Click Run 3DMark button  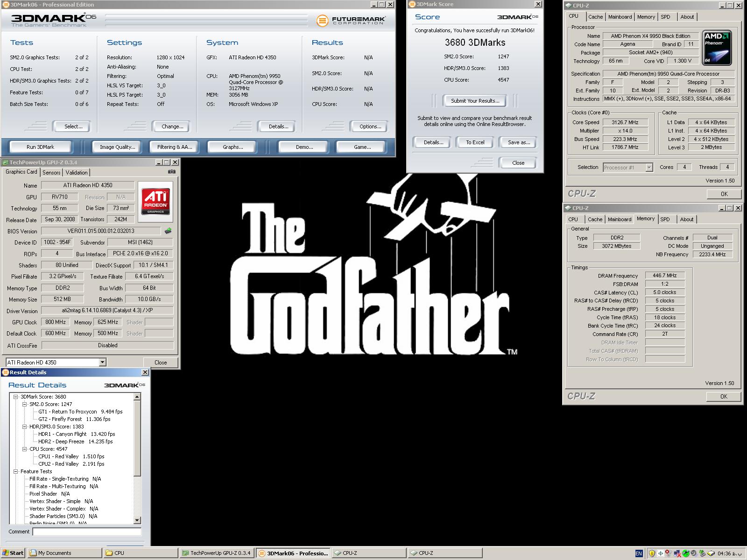point(40,147)
